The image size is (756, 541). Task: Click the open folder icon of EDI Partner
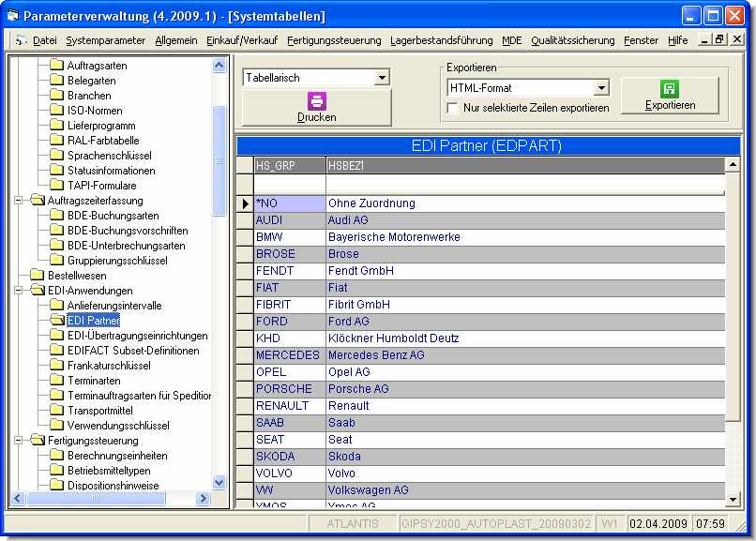(57, 320)
